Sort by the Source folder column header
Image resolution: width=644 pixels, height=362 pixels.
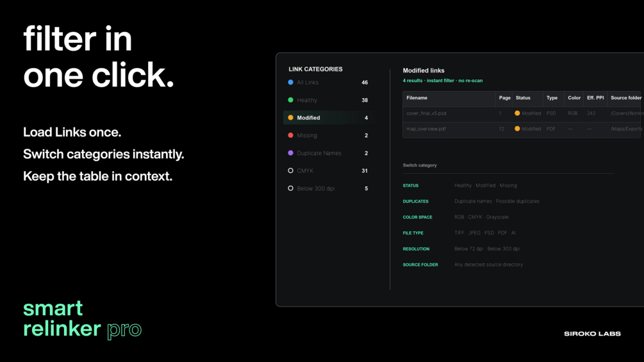pos(626,98)
